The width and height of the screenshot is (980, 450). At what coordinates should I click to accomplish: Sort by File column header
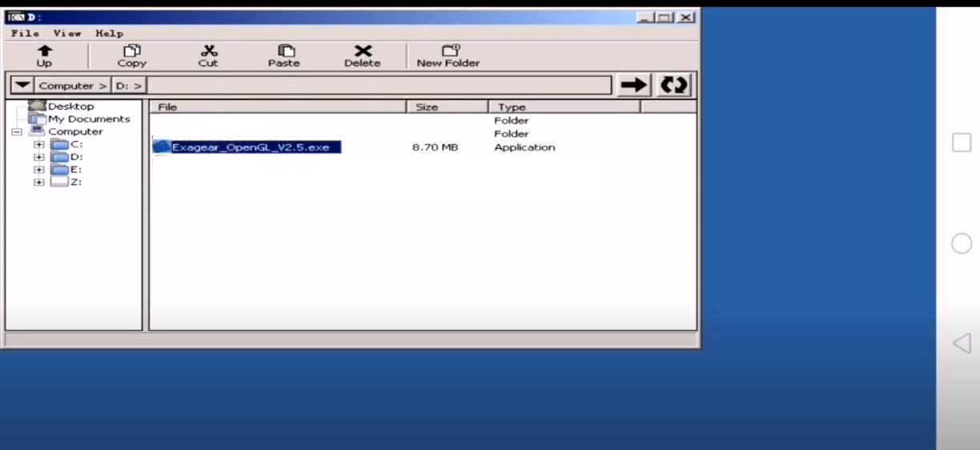pos(278,106)
